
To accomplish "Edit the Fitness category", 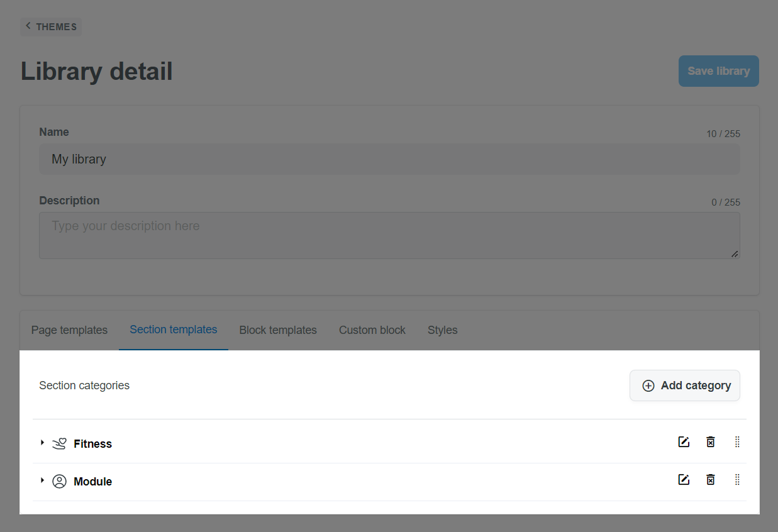I will point(684,442).
